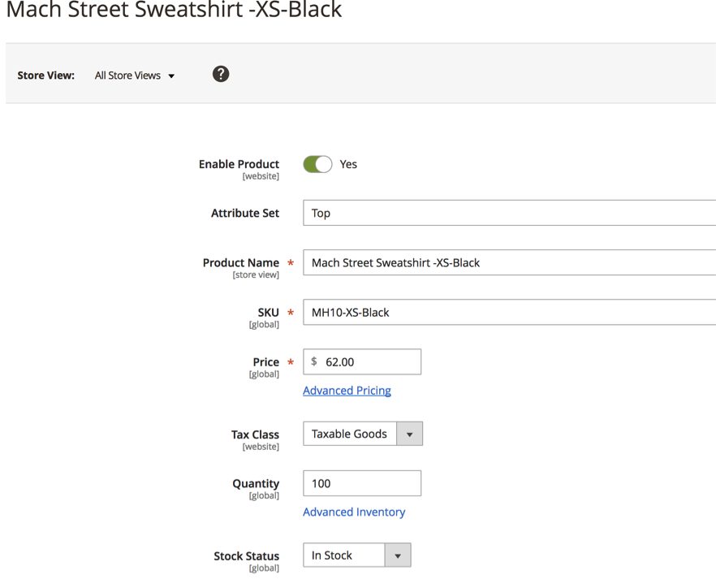Click the required asterisk beside SKU

pos(290,313)
